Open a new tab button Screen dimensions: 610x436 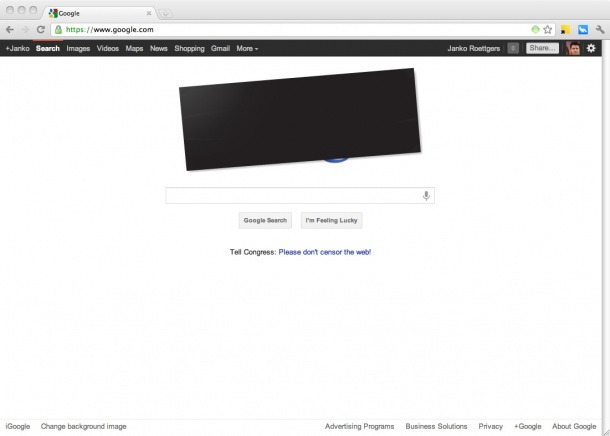(x=165, y=14)
